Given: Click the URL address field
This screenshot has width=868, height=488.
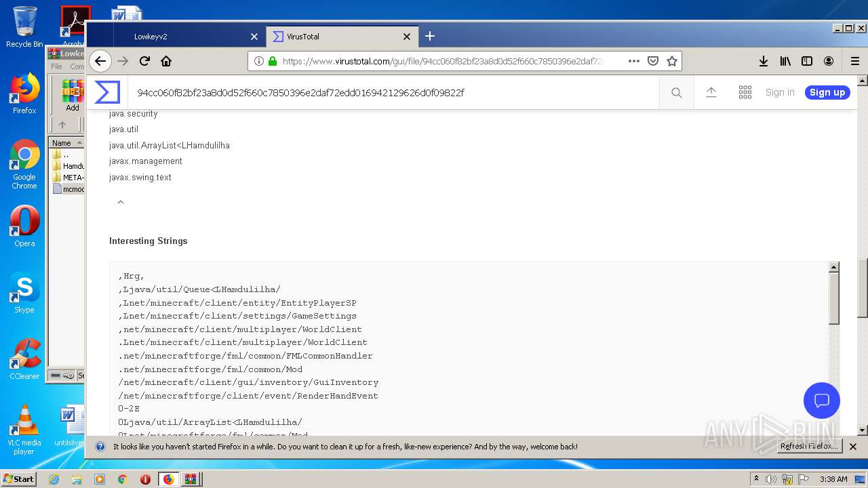Looking at the screenshot, I should point(444,61).
